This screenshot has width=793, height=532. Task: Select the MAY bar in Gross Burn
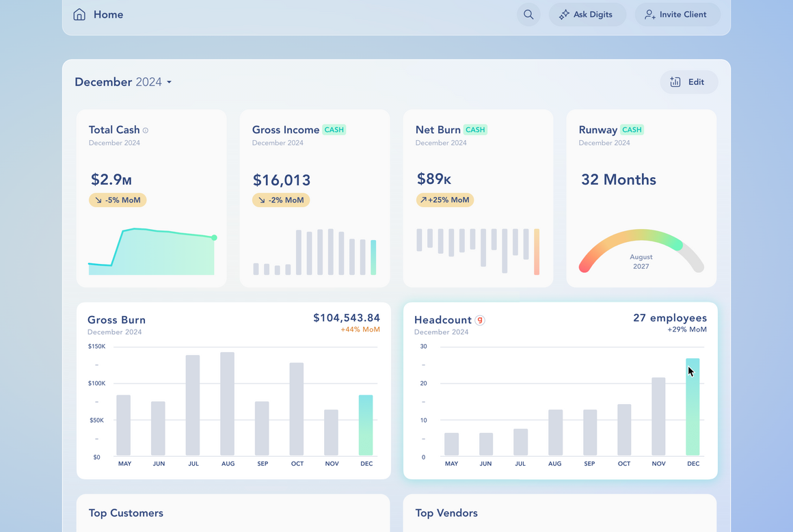tap(124, 425)
